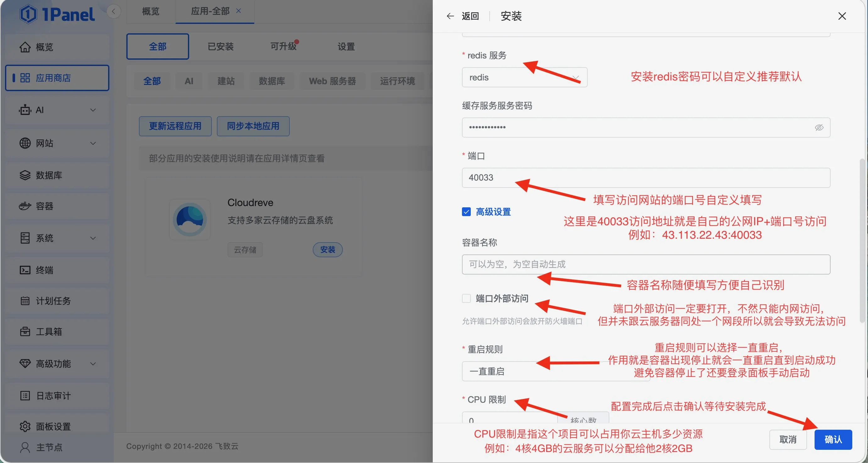Open the 重启规则 dropdown
This screenshot has width=868, height=463.
(555, 371)
